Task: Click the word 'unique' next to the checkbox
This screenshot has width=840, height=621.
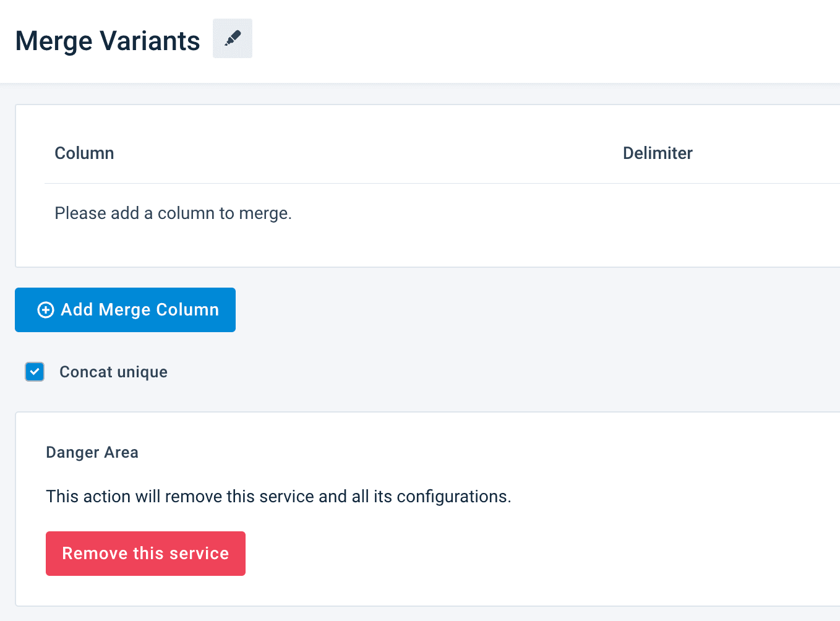Action: click(x=142, y=372)
